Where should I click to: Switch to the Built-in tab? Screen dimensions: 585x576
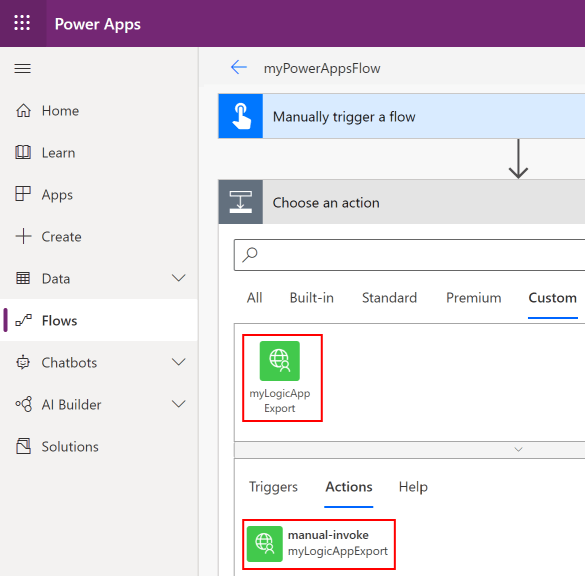point(312,298)
